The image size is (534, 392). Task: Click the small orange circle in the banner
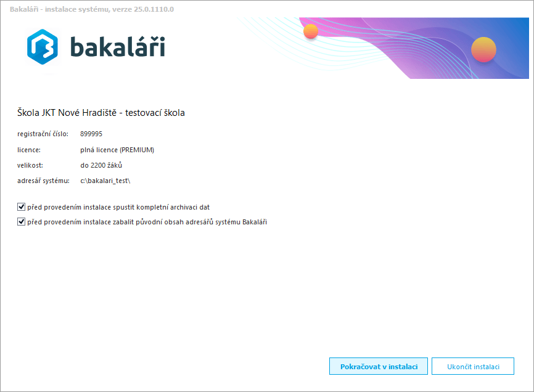pos(311,31)
